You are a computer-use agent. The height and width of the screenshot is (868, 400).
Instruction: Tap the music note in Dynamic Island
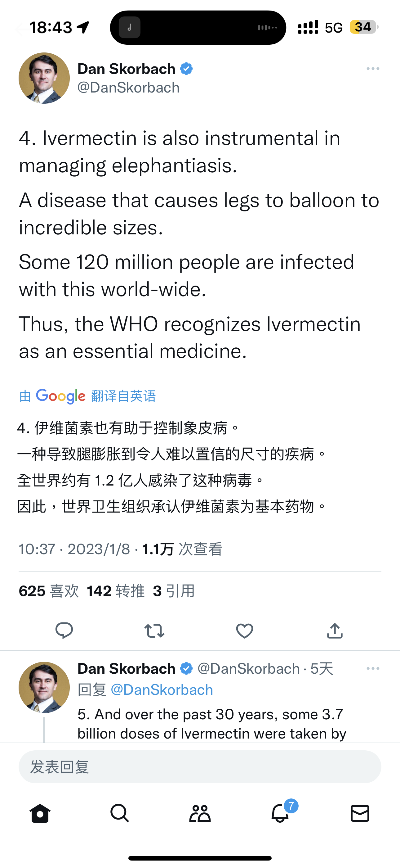(x=130, y=28)
